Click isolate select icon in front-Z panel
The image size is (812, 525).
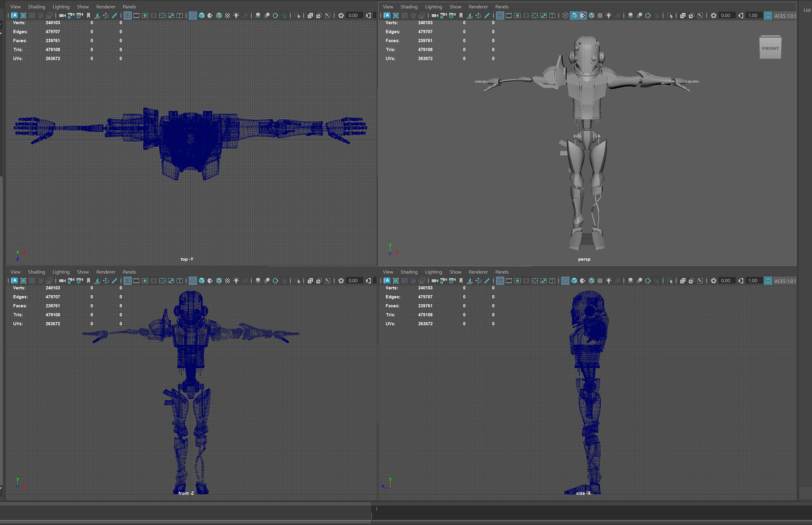point(297,281)
